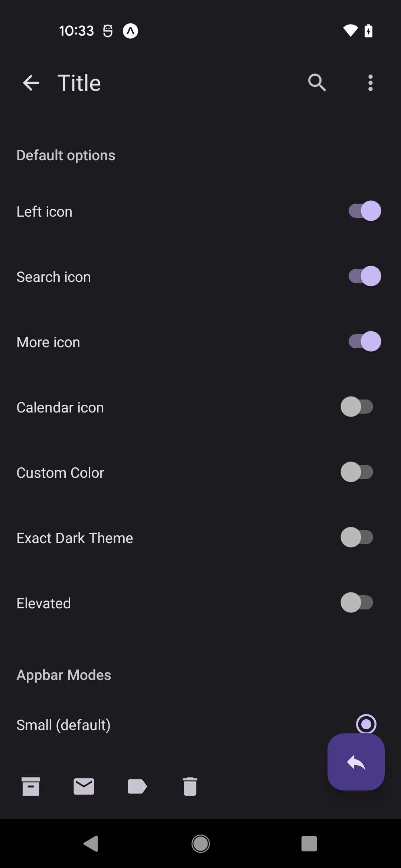
Task: Tap the archive icon in the bottom bar
Action: (31, 786)
